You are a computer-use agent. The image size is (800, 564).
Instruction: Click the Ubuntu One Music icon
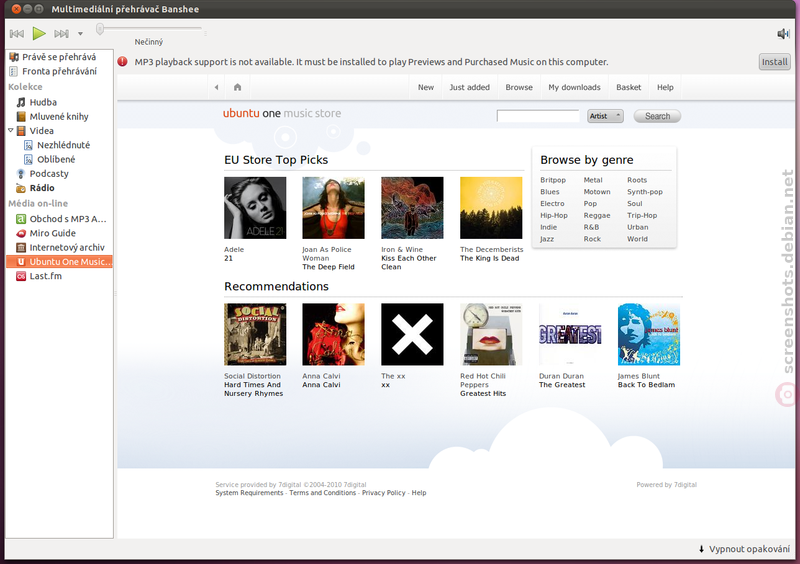tap(21, 262)
